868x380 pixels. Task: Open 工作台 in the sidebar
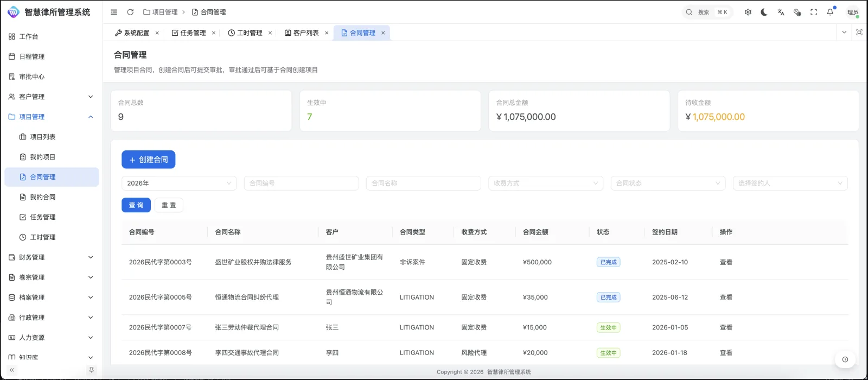(52, 36)
